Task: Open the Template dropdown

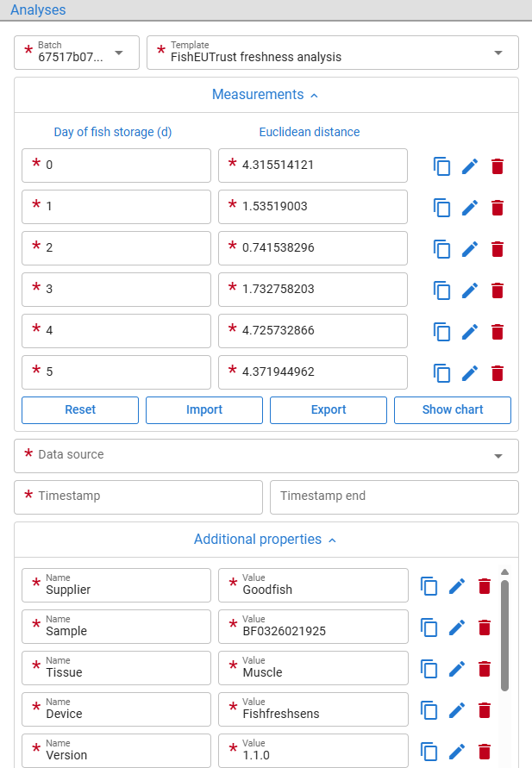Action: point(333,53)
